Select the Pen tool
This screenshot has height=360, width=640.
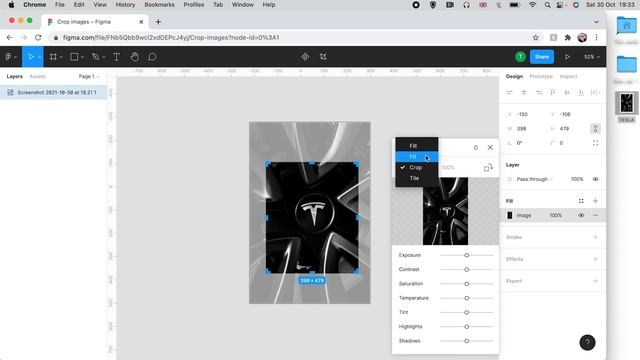tap(96, 57)
